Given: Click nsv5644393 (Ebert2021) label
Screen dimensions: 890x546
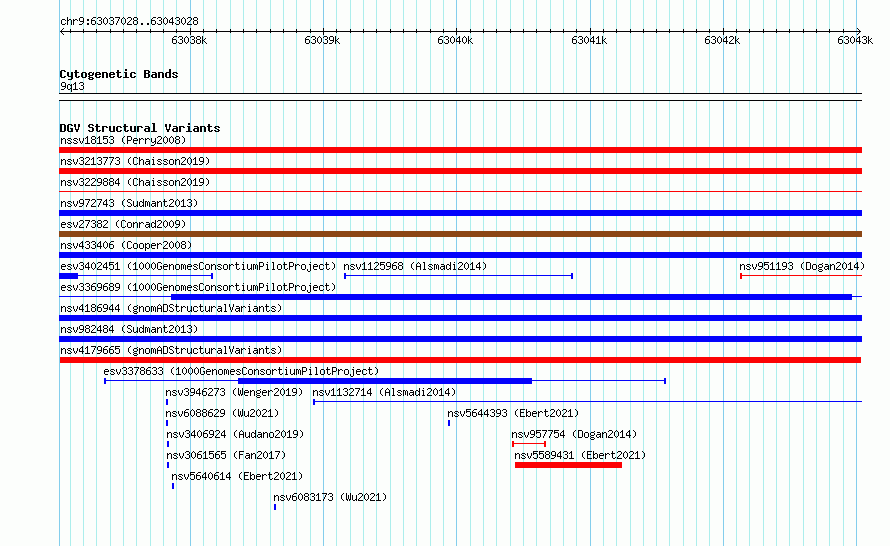Looking at the screenshot, I should tap(513, 413).
